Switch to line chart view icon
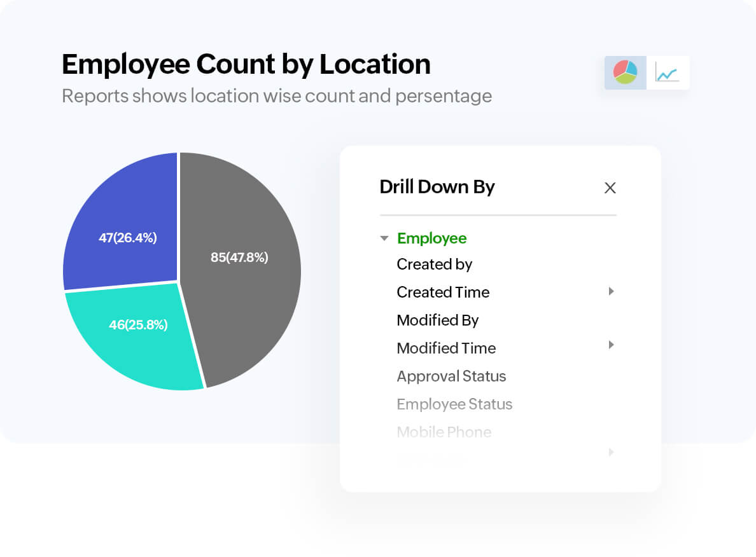The width and height of the screenshot is (756, 557). point(668,72)
